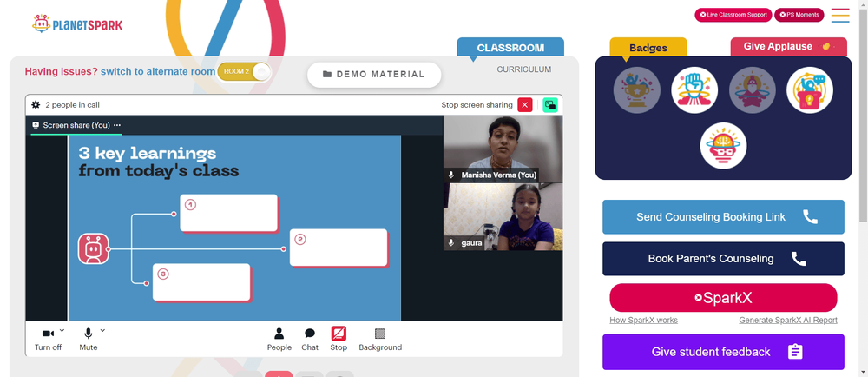This screenshot has width=868, height=377.
Task: Click Send Counseling Booking Link
Action: tap(723, 217)
